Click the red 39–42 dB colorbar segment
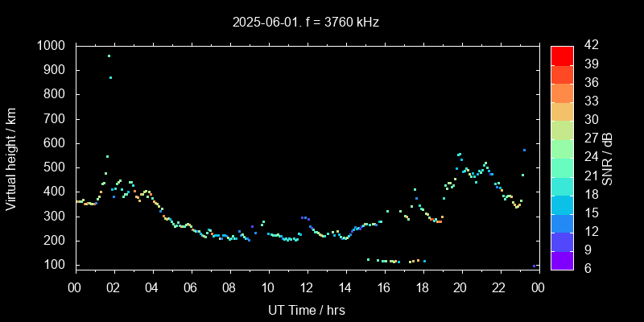 click(562, 55)
